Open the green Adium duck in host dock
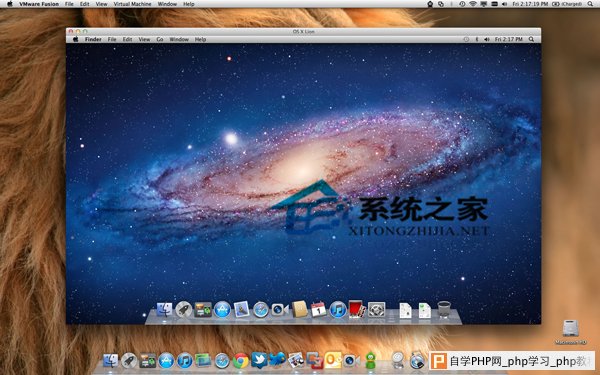Screen dimensions: 600x375 (370, 360)
